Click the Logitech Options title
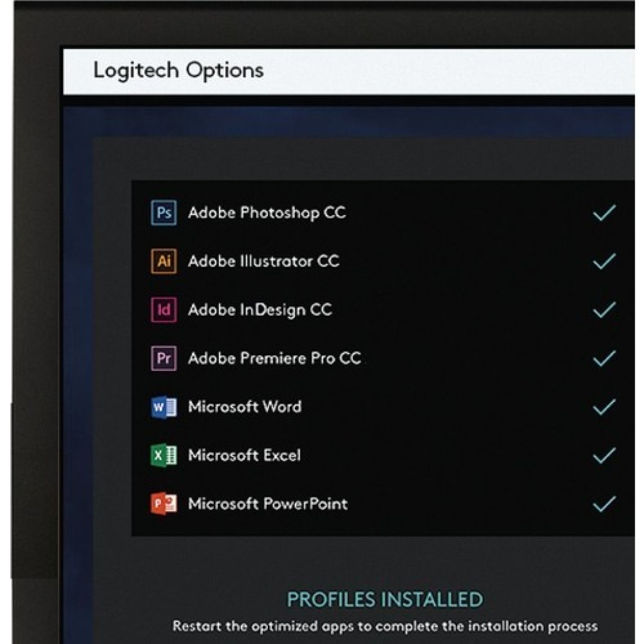Image resolution: width=644 pixels, height=644 pixels. pos(178,70)
